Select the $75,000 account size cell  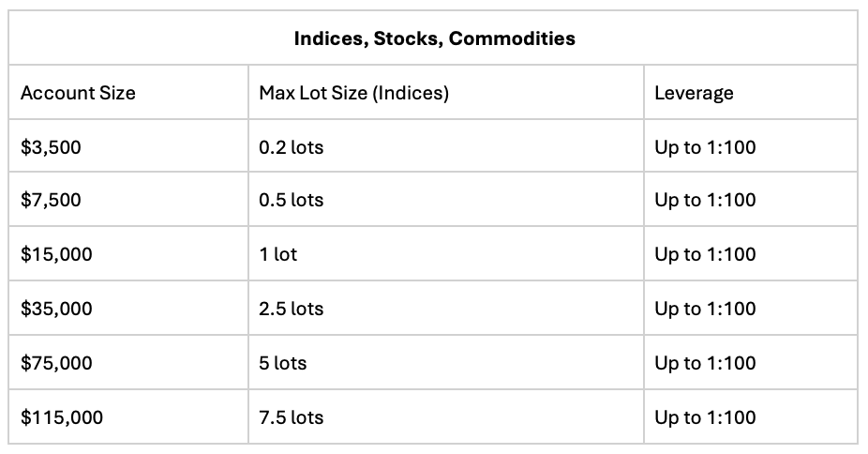pos(128,361)
